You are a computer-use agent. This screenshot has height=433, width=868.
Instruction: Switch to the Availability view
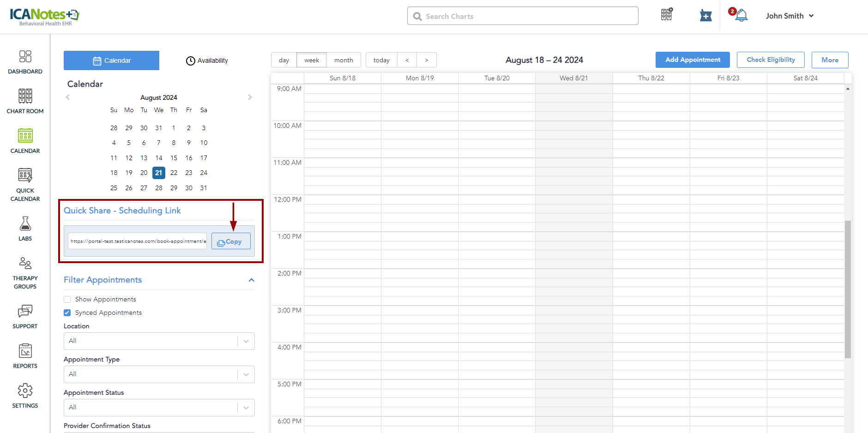click(x=207, y=60)
